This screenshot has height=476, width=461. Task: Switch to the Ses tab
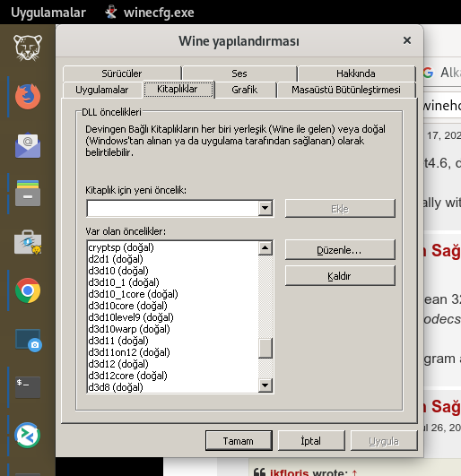tap(239, 74)
